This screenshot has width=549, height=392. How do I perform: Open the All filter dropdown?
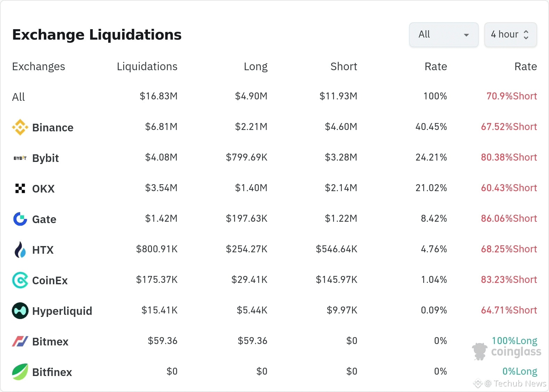pyautogui.click(x=443, y=35)
